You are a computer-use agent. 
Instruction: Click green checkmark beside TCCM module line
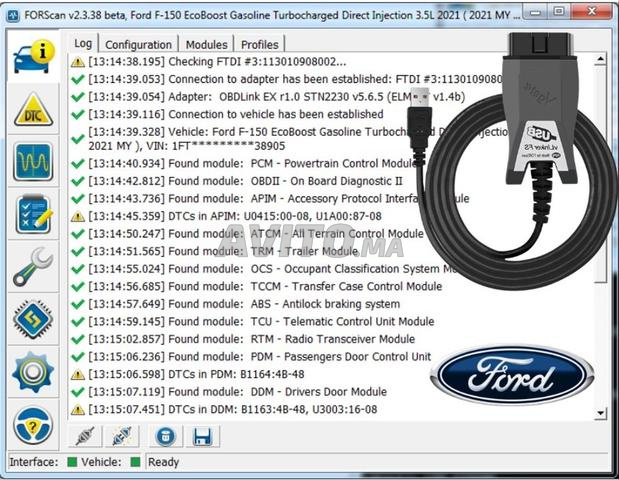78,286
